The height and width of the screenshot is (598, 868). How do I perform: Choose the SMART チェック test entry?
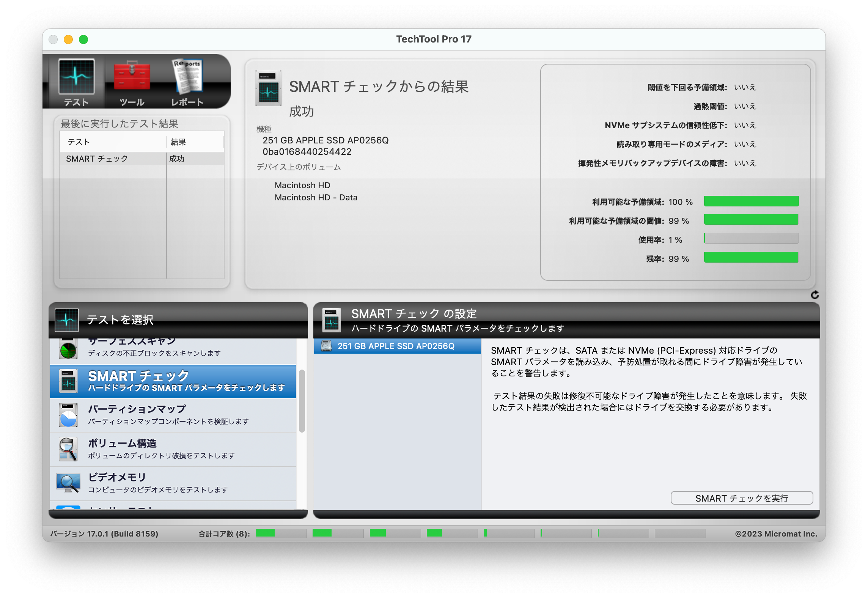pos(173,381)
